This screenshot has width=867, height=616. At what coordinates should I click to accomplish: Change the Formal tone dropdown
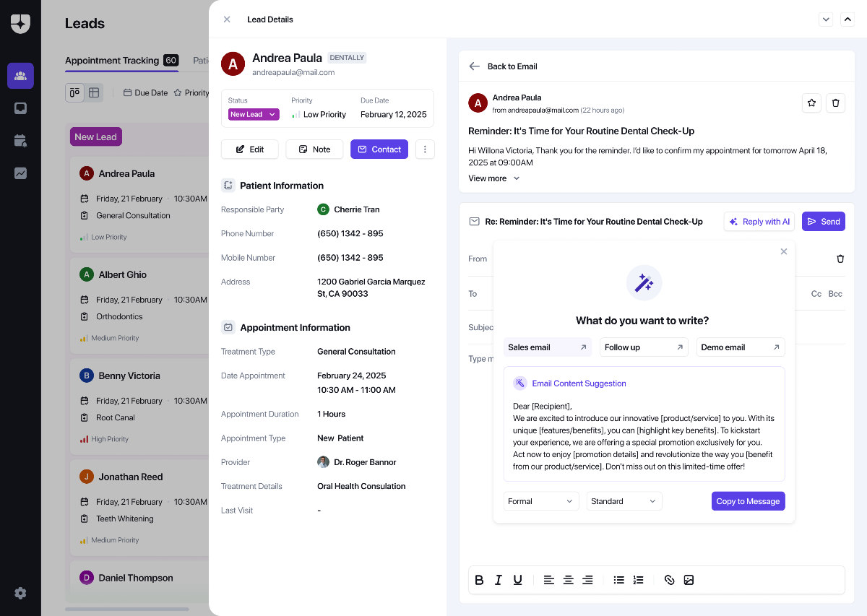tap(540, 500)
